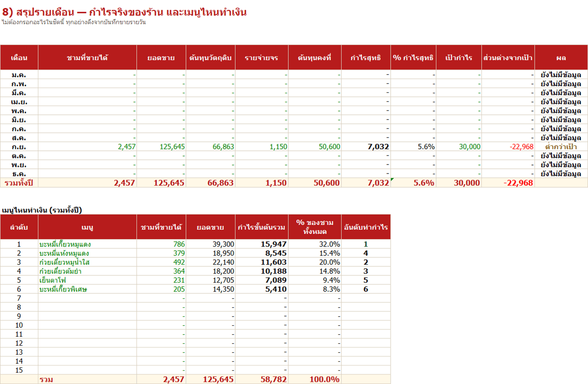Select the ก.ย. ingredient cost cell 66,863
This screenshot has height=384, width=588.
(211, 147)
